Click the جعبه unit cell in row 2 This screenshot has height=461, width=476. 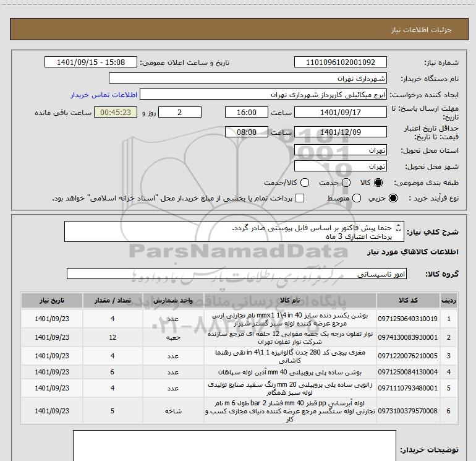point(173,338)
